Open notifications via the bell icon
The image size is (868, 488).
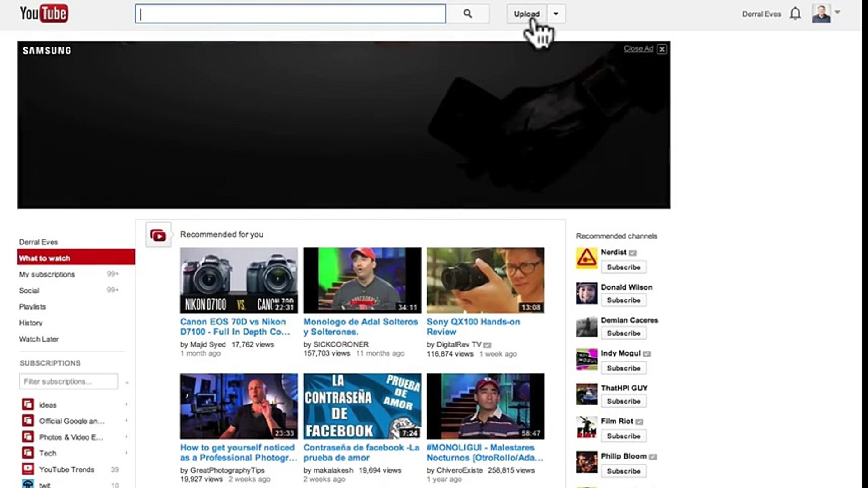795,14
